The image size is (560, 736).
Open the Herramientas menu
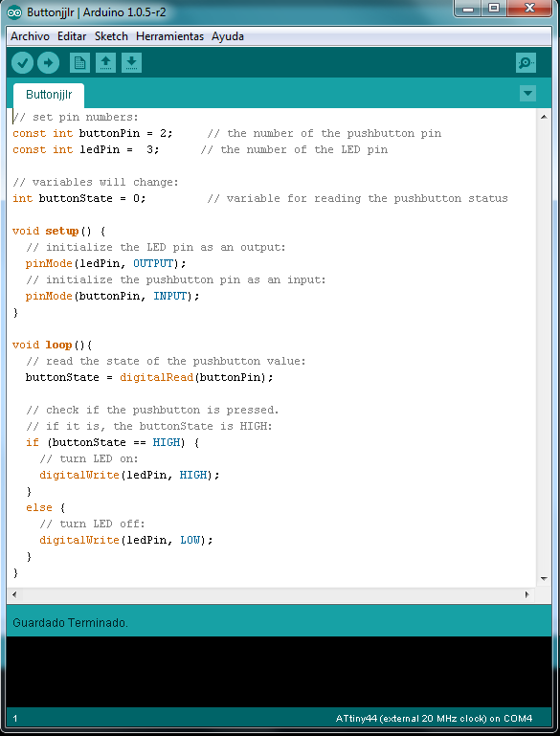pos(170,36)
